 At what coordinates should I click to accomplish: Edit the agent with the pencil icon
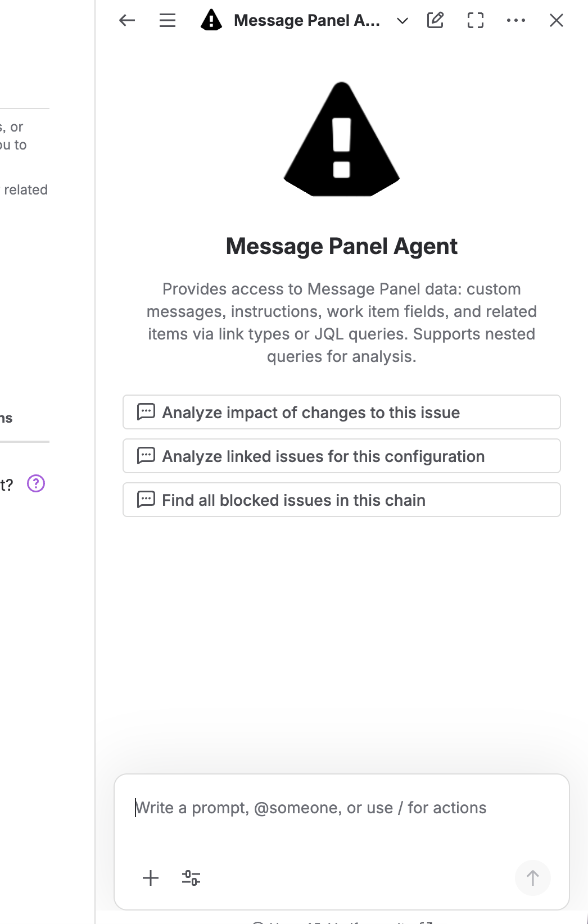(x=435, y=20)
